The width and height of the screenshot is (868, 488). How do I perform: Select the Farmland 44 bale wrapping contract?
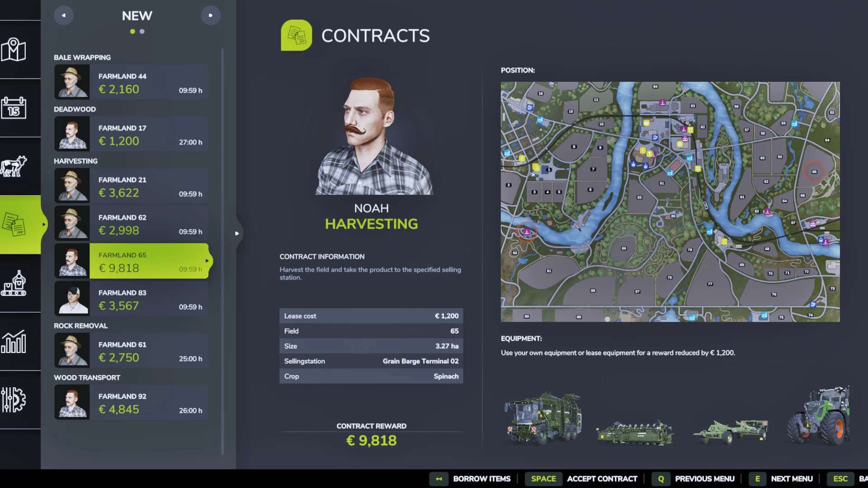pyautogui.click(x=131, y=82)
